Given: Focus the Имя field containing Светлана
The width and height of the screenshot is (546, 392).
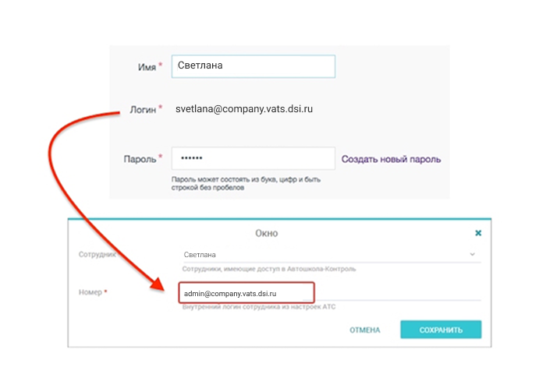Looking at the screenshot, I should pyautogui.click(x=253, y=66).
